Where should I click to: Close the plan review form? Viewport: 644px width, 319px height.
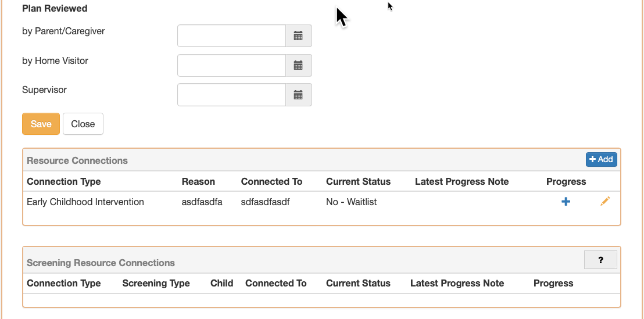tap(83, 124)
